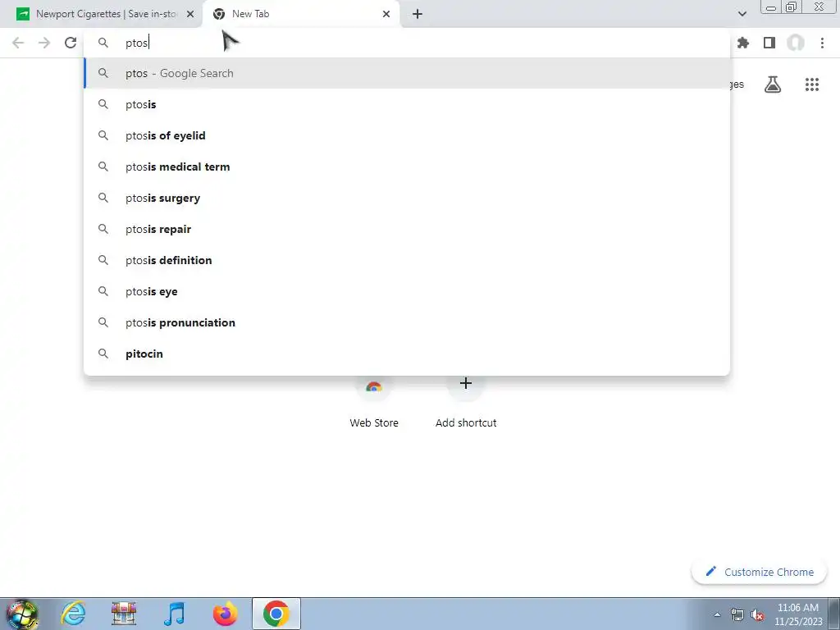Choose 'ptos - Google Search' suggestion
The image size is (840, 630).
pyautogui.click(x=407, y=73)
